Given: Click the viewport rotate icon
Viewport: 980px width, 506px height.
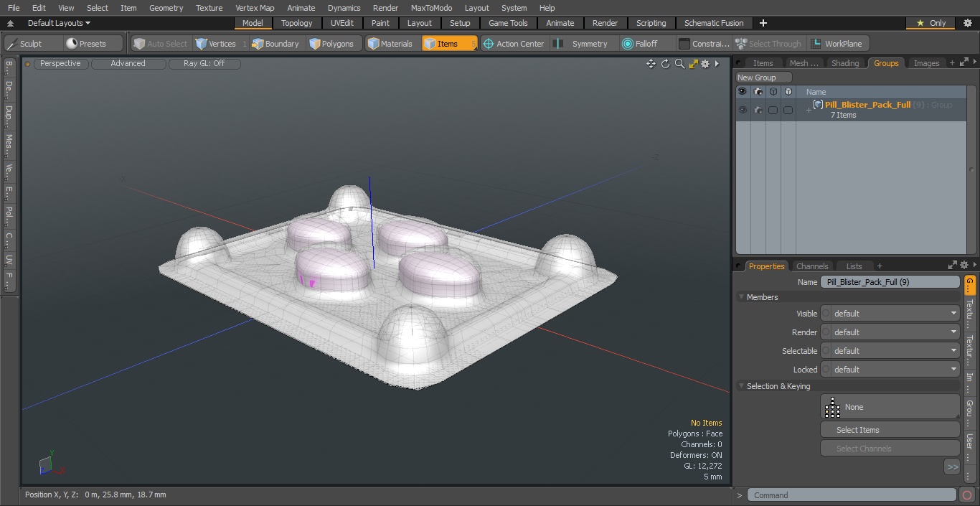Looking at the screenshot, I should (x=665, y=64).
